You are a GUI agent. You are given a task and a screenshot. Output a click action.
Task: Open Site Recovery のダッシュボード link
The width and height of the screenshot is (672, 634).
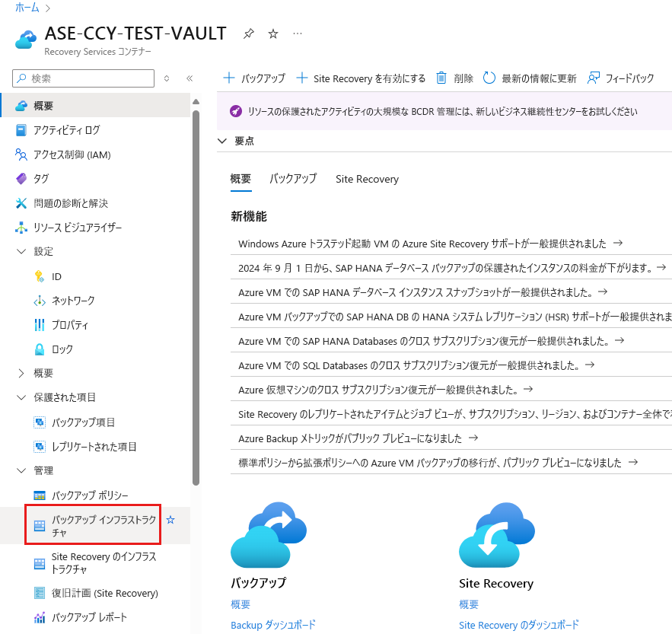click(518, 625)
